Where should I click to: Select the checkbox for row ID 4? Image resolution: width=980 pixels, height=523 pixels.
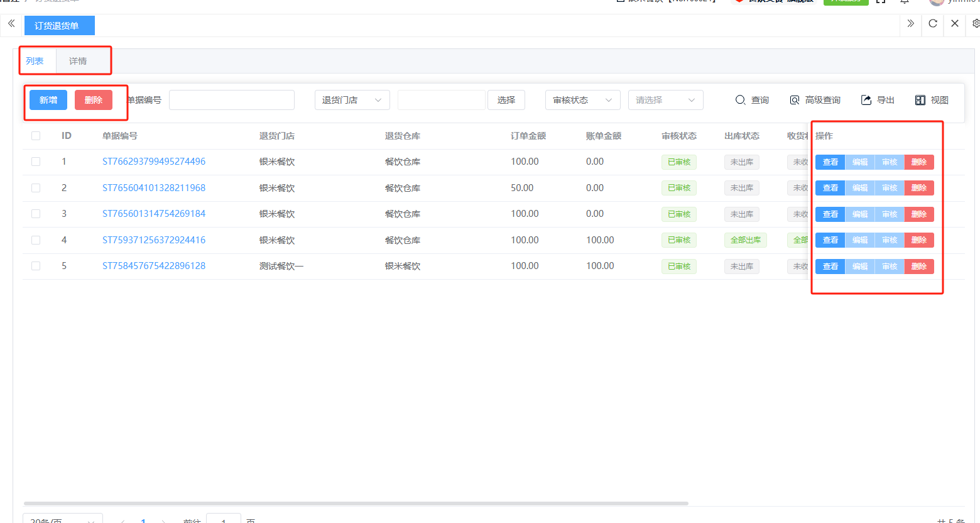point(36,240)
